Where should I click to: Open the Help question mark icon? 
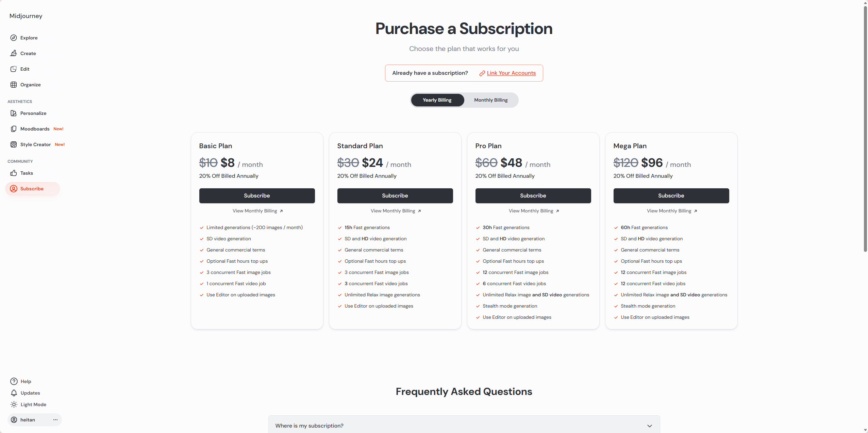pyautogui.click(x=14, y=381)
